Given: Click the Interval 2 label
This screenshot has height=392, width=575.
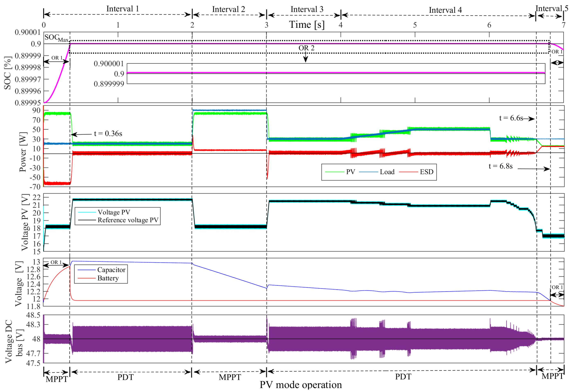Looking at the screenshot, I should (x=229, y=9).
